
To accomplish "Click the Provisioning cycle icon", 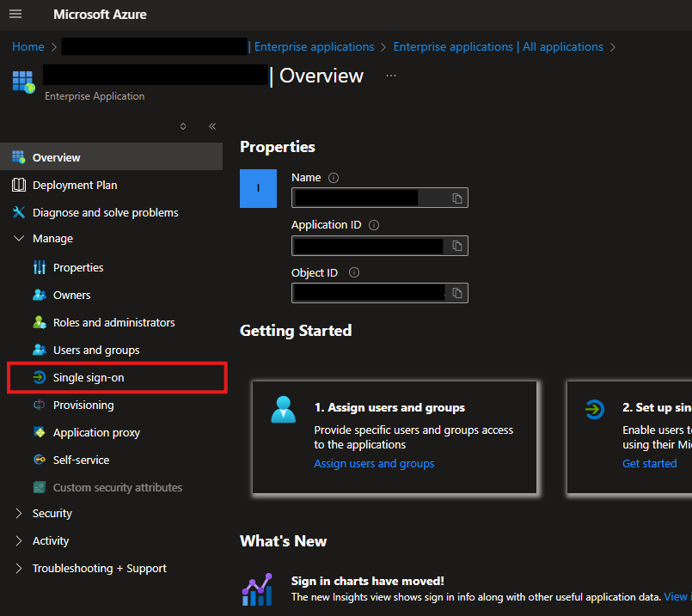I will pos(40,405).
